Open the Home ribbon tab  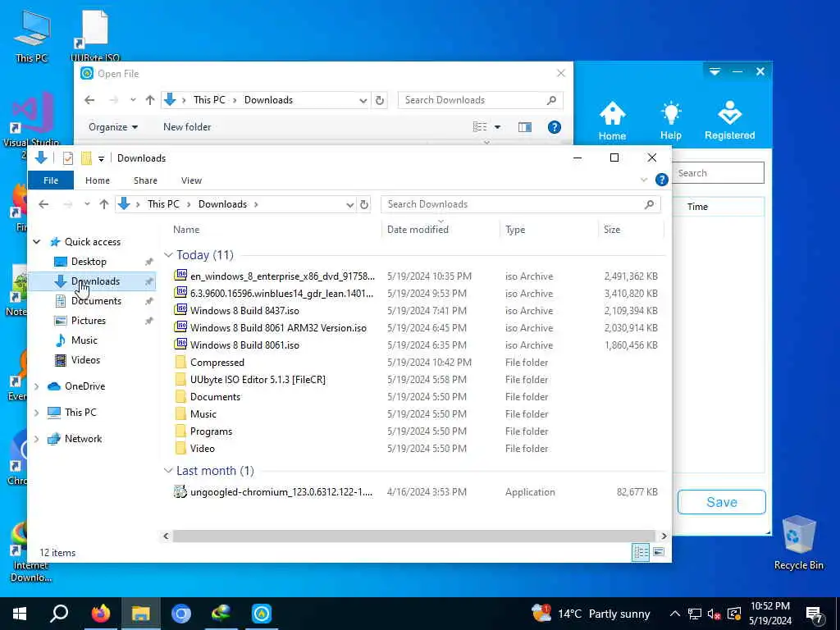click(98, 180)
